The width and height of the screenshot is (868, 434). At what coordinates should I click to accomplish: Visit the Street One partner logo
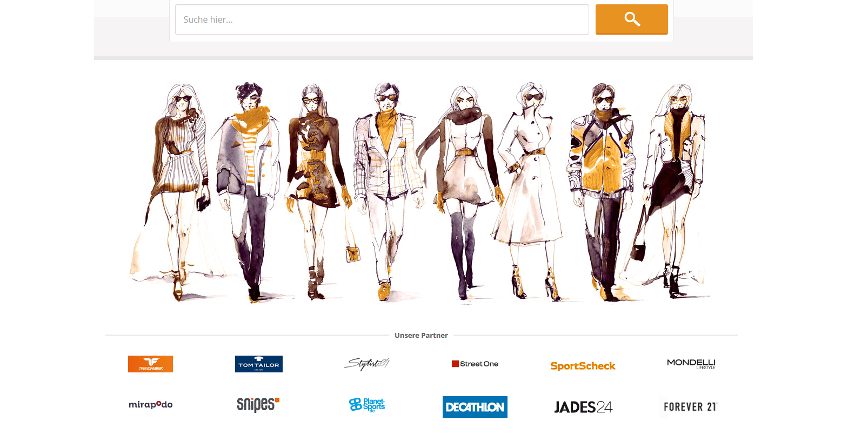[475, 364]
